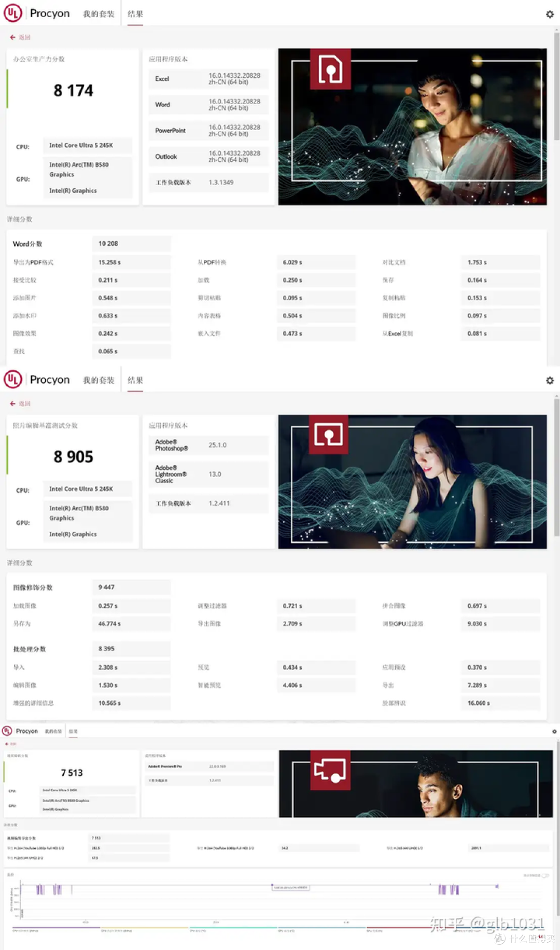Screen dimensions: 560x950
Task: Select 结果 tab in video editing window
Action: (x=73, y=731)
